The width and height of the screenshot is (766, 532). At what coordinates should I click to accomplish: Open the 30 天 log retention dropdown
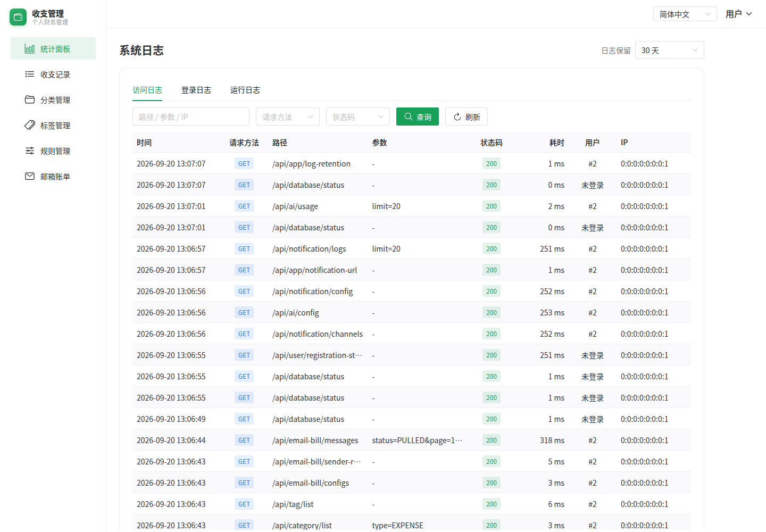670,50
